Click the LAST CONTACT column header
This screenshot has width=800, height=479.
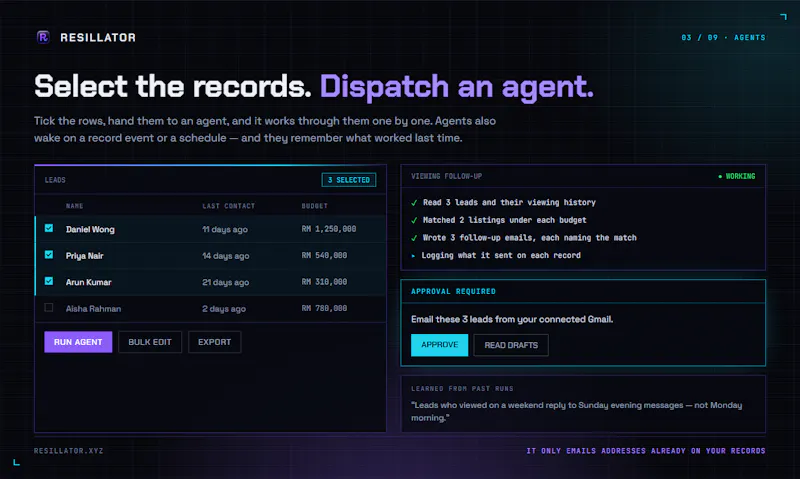(229, 206)
